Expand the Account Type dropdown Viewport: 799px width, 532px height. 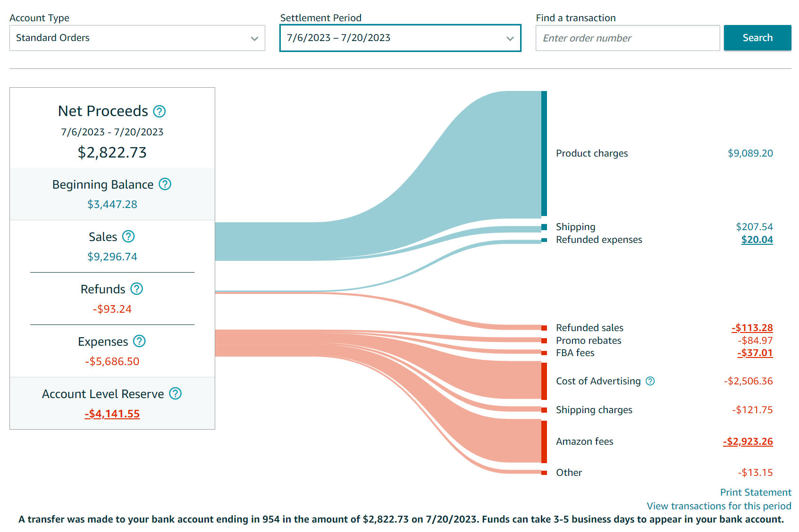click(x=137, y=38)
